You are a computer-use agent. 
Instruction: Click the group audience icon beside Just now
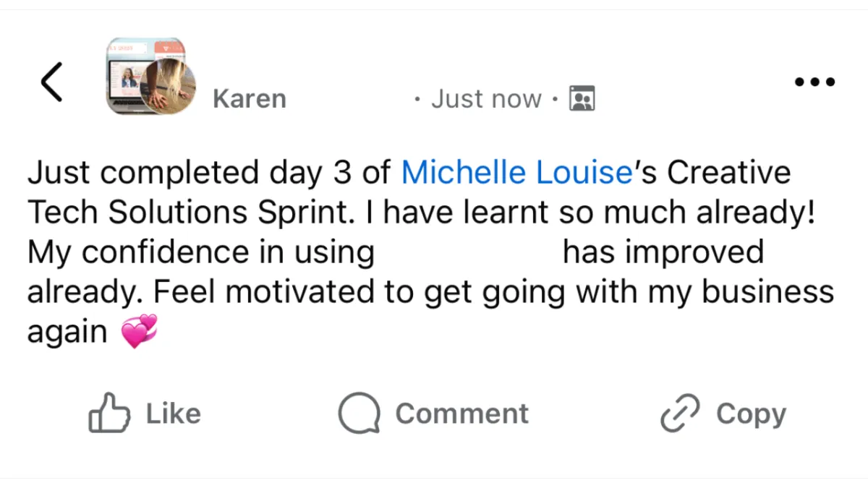pyautogui.click(x=582, y=98)
